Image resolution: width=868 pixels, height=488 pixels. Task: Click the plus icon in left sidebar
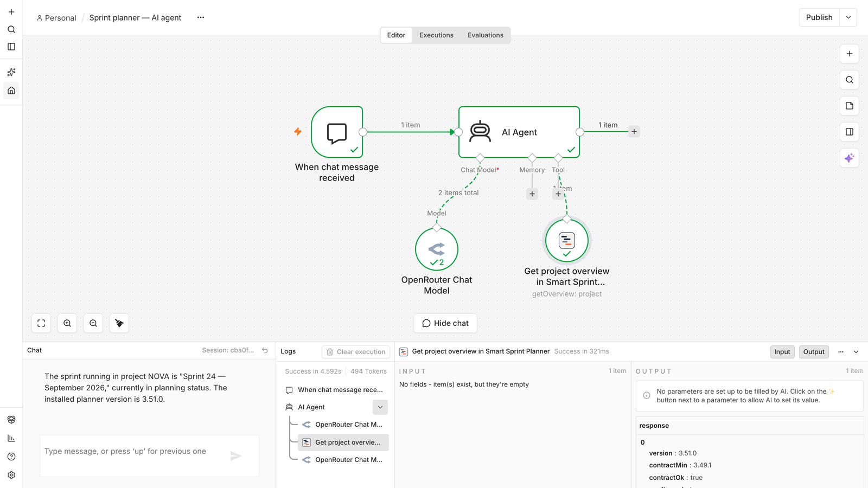(11, 12)
